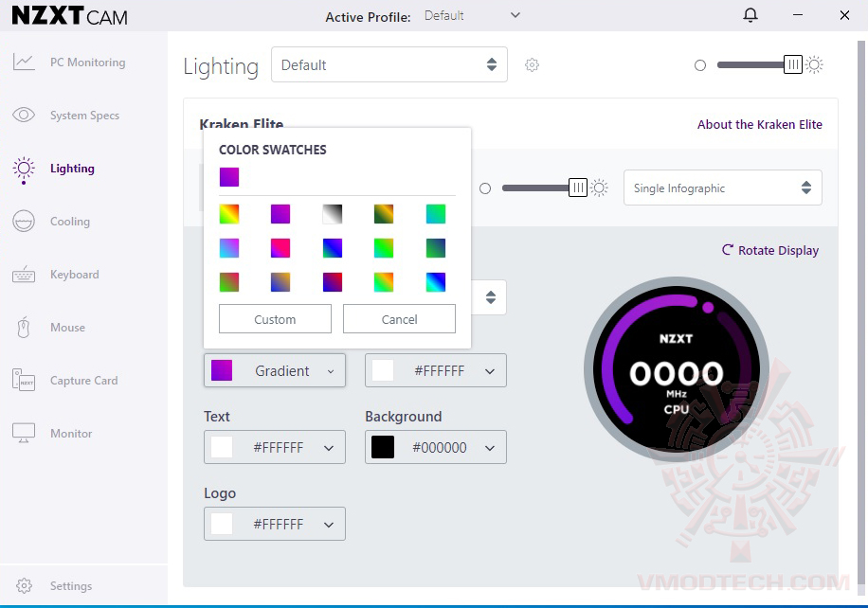Open the Background color #000000 dropdown
The image size is (868, 608).
[x=436, y=447]
